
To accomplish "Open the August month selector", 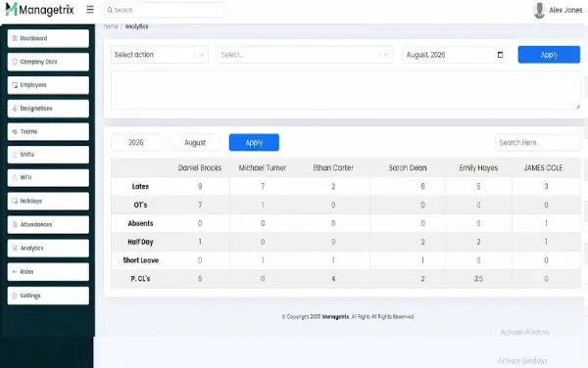I will [195, 142].
